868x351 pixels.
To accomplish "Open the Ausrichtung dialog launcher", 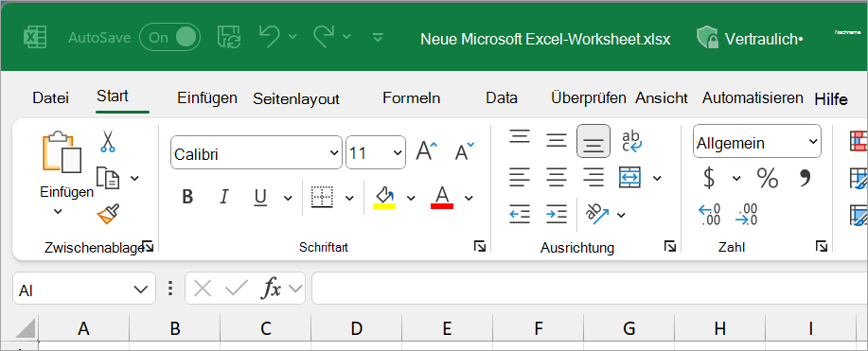I will [670, 246].
